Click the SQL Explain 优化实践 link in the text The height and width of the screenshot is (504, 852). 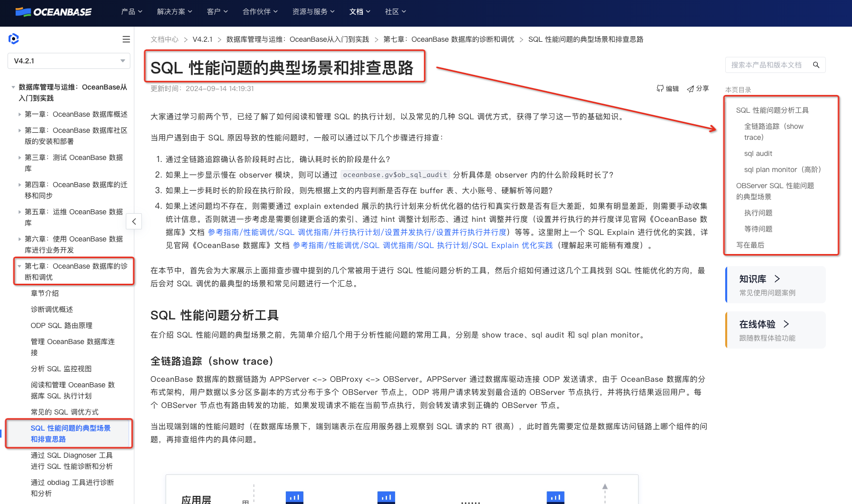tap(511, 245)
